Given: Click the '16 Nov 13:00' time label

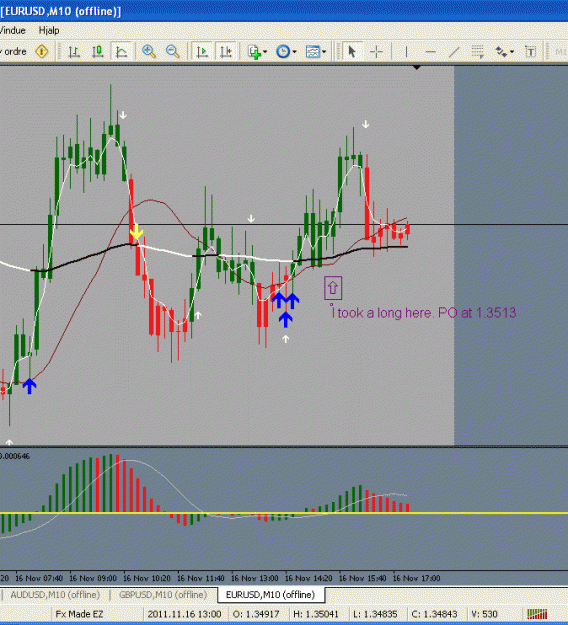Looking at the screenshot, I should tap(255, 578).
